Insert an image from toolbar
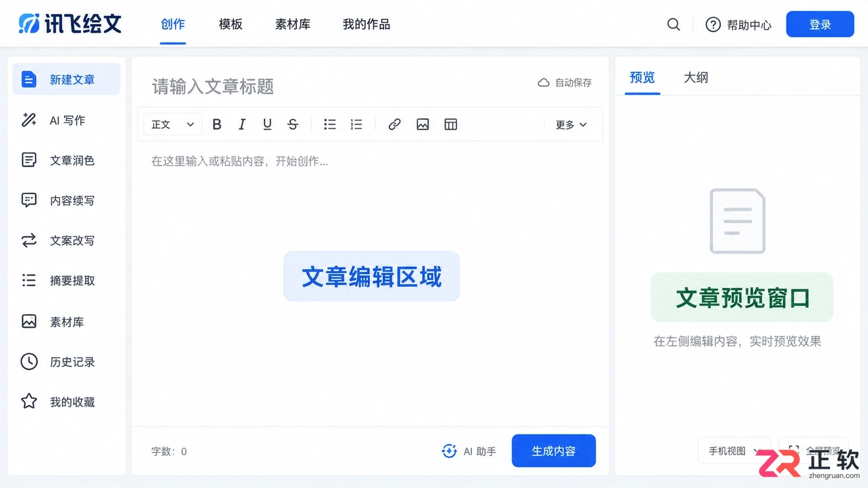Image resolution: width=868 pixels, height=488 pixels. tap(423, 125)
